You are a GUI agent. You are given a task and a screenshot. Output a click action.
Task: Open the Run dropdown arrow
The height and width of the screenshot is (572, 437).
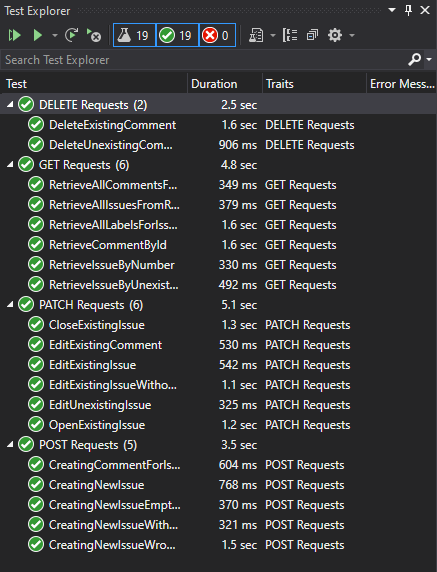tap(55, 35)
